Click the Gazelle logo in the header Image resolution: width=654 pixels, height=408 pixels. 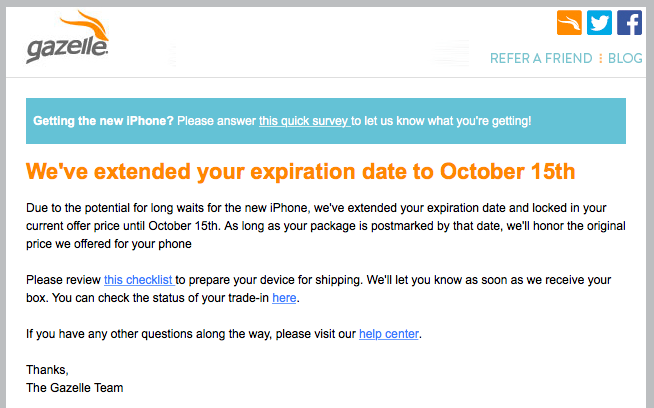pos(68,37)
